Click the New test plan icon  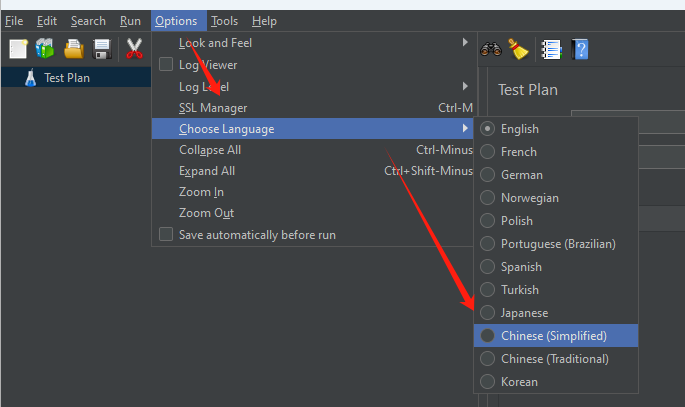18,48
